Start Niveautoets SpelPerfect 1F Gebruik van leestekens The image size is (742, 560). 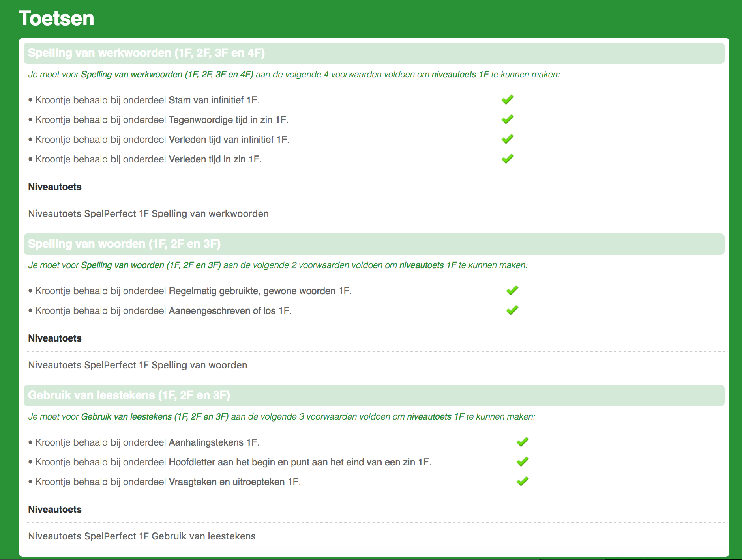pyautogui.click(x=142, y=536)
